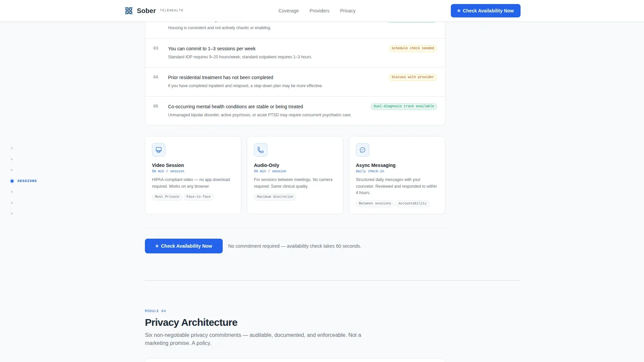Image resolution: width=644 pixels, height=362 pixels.
Task: Click Check Availability Now in the header
Action: (486, 11)
